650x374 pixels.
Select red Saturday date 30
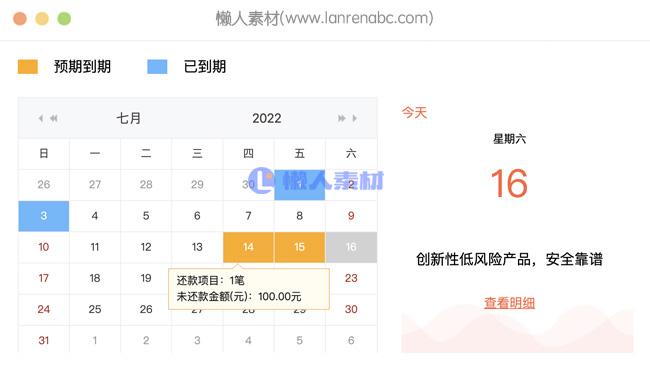(351, 309)
